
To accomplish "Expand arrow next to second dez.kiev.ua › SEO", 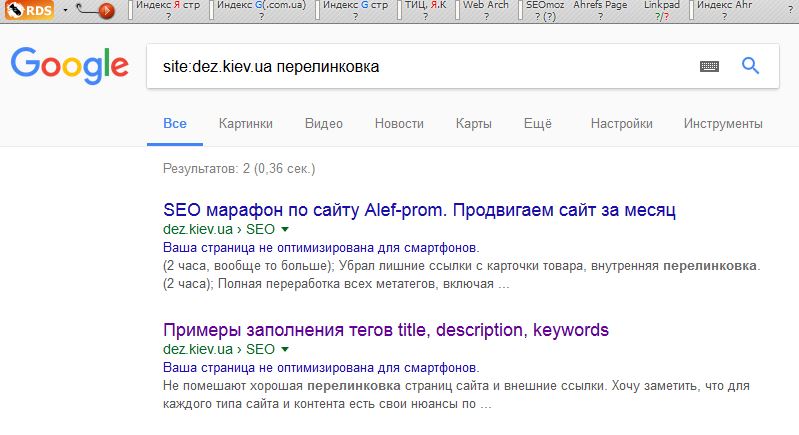I will pyautogui.click(x=285, y=349).
